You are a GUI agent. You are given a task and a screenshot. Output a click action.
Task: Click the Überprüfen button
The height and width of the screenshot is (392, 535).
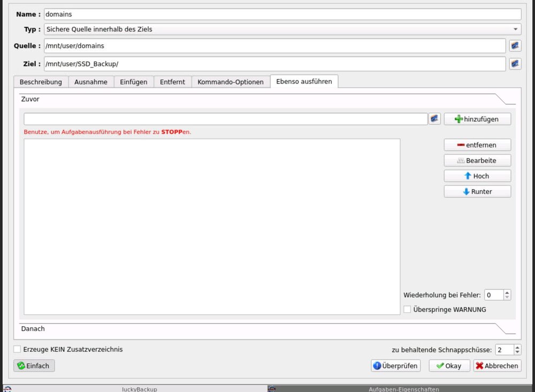click(x=396, y=366)
